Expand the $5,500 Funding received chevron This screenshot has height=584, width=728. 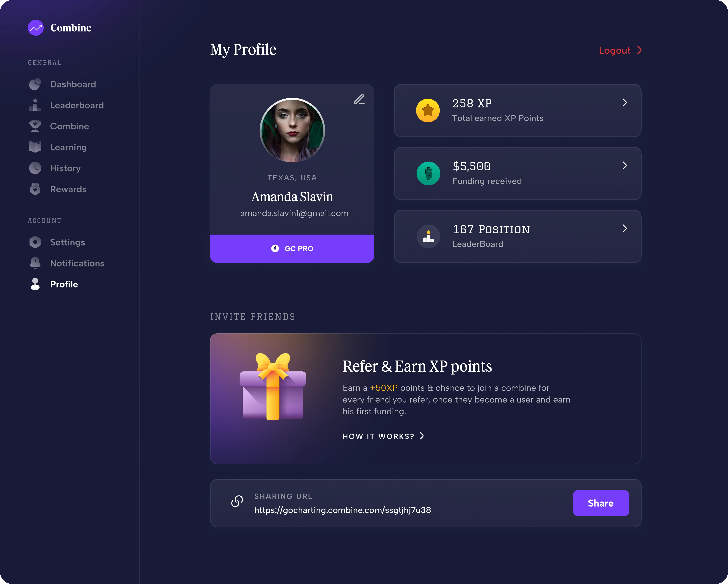click(x=625, y=165)
